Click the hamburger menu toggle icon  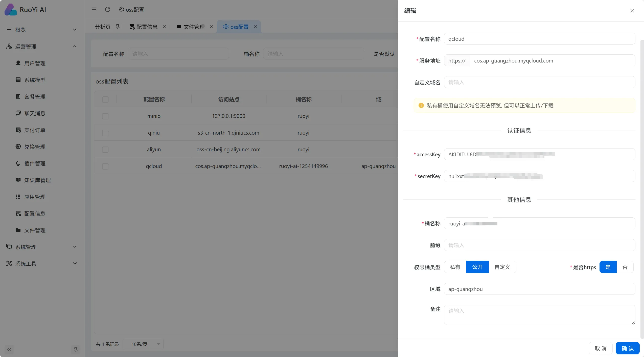[x=94, y=10]
